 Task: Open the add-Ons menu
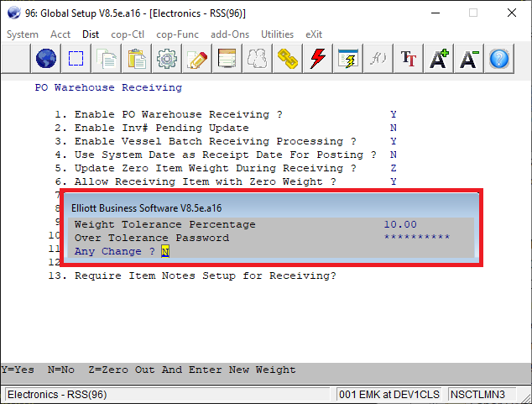[x=230, y=34]
